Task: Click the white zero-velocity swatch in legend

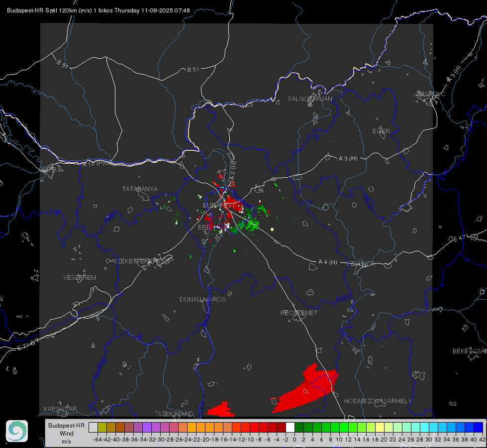Action: click(290, 427)
